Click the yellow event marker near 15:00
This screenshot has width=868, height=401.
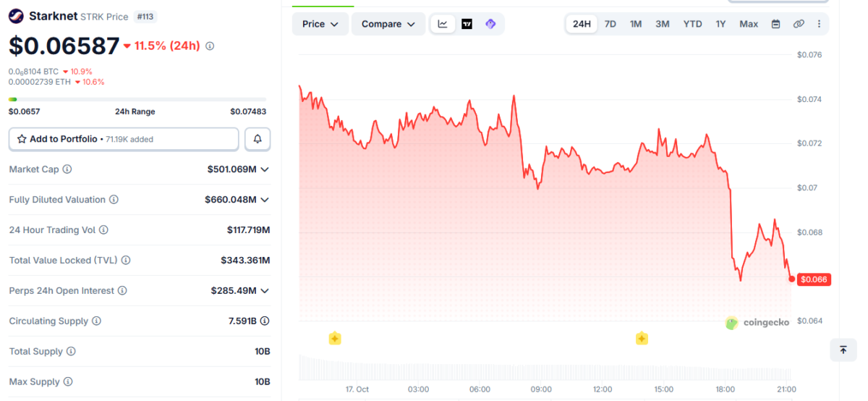click(x=642, y=338)
